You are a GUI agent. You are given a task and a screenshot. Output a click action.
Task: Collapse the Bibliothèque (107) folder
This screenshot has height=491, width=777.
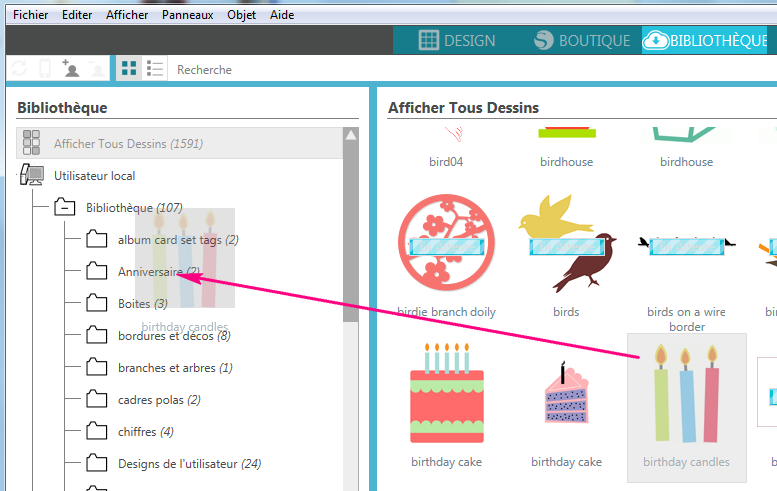pos(64,207)
